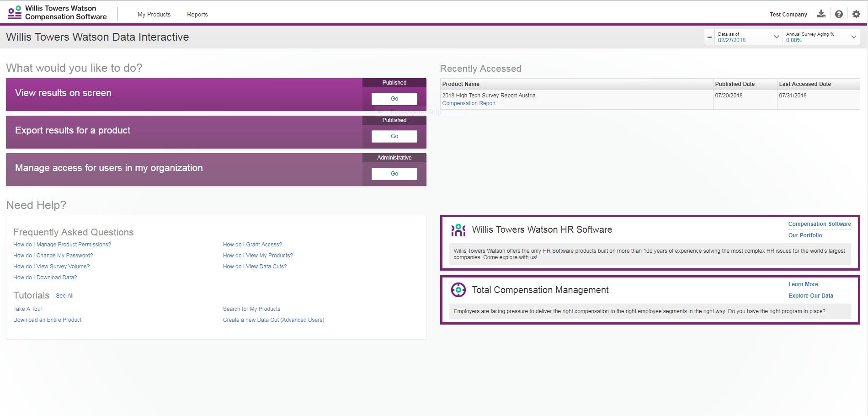Open the help question mark icon

coord(839,14)
